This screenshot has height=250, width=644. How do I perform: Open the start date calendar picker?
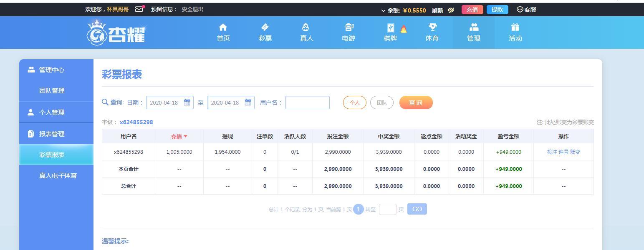(x=187, y=102)
